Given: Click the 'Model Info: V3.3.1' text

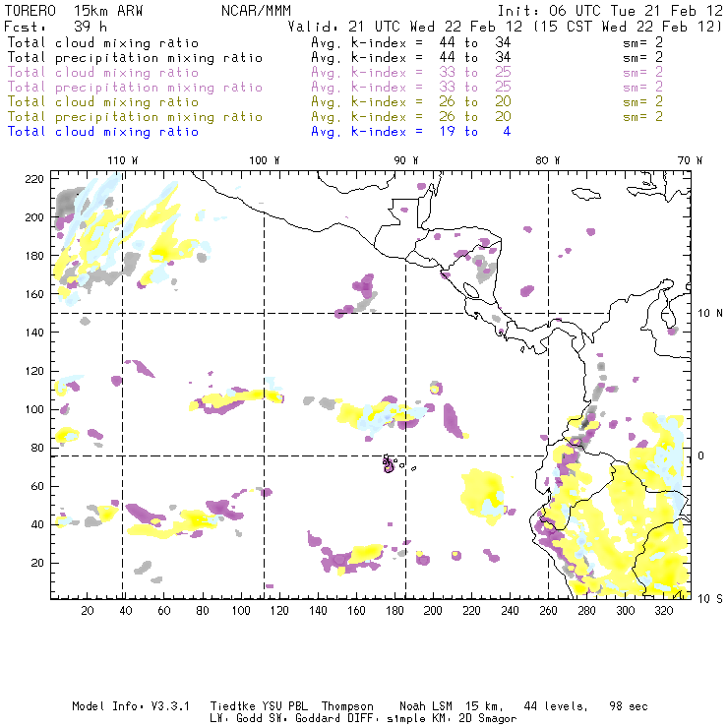Looking at the screenshot, I should pyautogui.click(x=131, y=706).
